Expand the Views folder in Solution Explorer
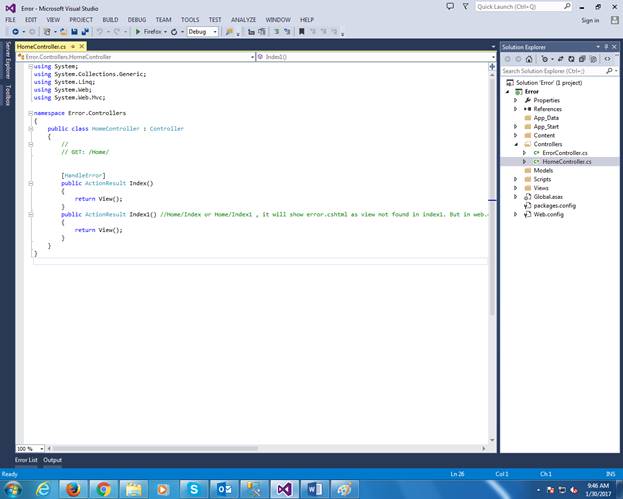The width and height of the screenshot is (623, 499). coord(516,188)
